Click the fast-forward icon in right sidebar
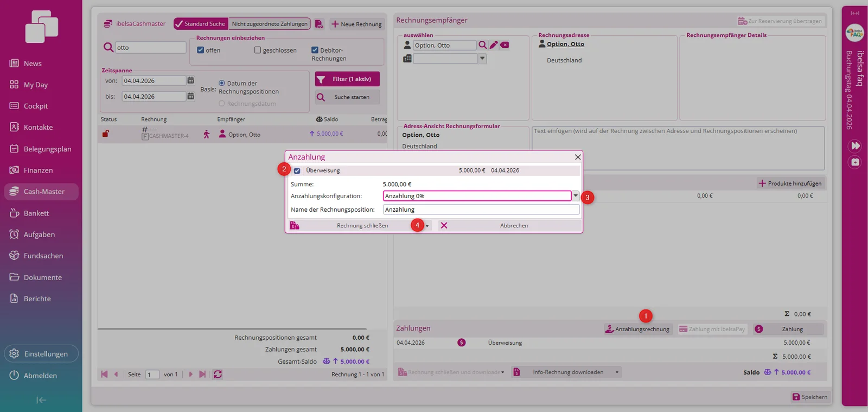The height and width of the screenshot is (412, 868). (855, 146)
